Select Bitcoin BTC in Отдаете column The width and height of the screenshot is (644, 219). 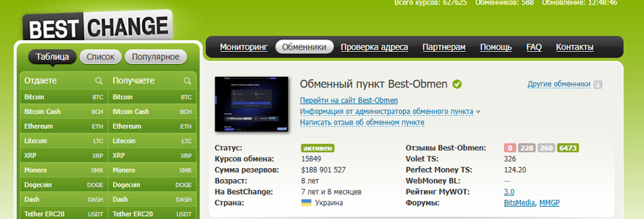pyautogui.click(x=64, y=97)
